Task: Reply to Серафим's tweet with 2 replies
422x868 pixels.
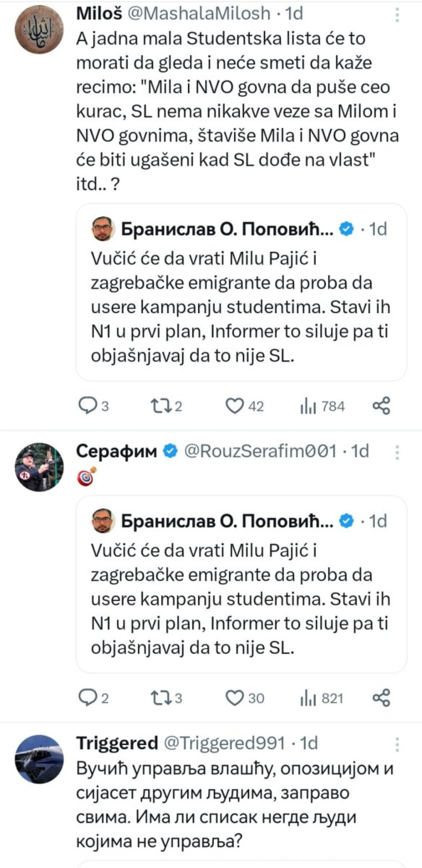Action: (x=87, y=698)
